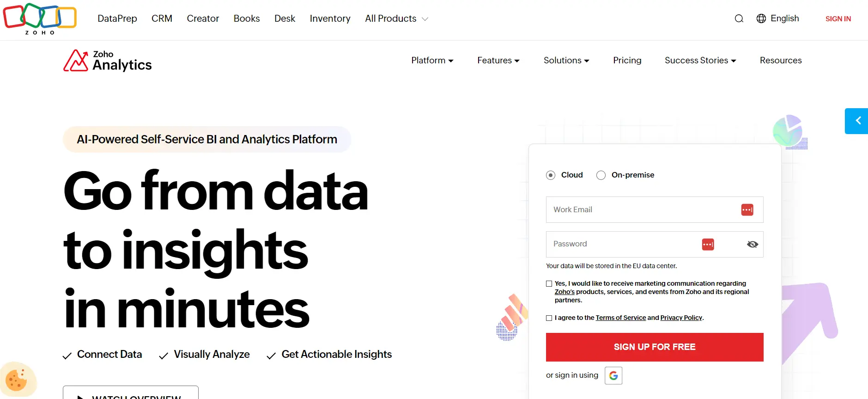Collapse the right-edge chevron panel
The height and width of the screenshot is (399, 868).
(x=858, y=121)
